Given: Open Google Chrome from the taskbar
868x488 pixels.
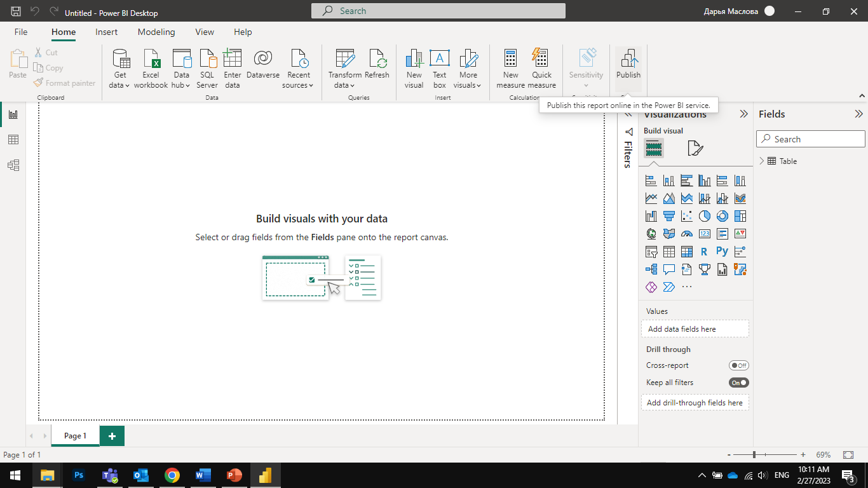Looking at the screenshot, I should [x=172, y=475].
